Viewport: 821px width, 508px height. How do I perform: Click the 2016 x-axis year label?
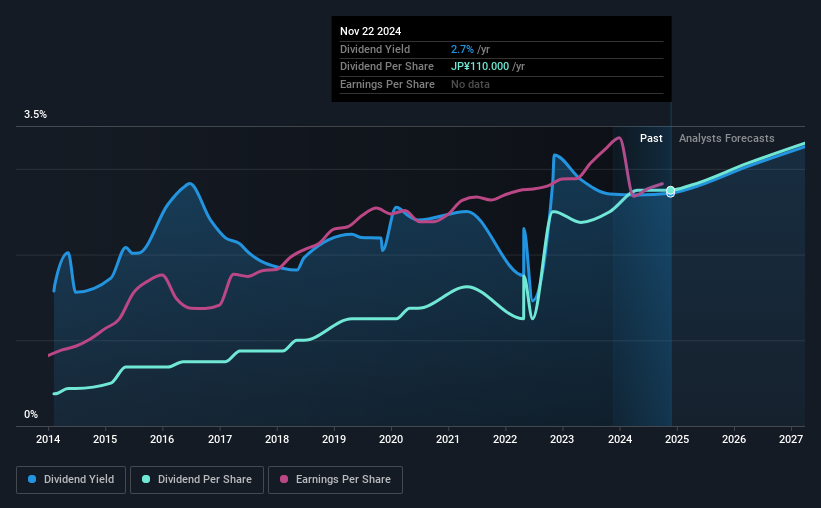(163, 439)
